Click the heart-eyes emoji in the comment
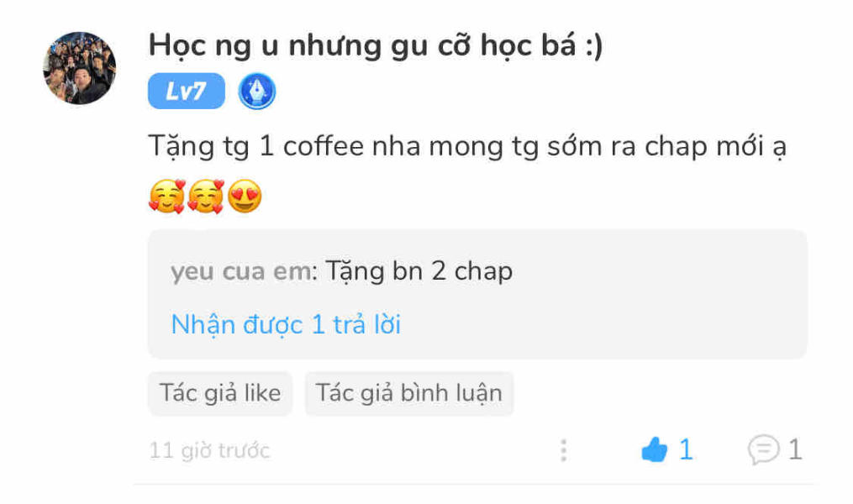Image resolution: width=853 pixels, height=504 pixels. pos(245,197)
